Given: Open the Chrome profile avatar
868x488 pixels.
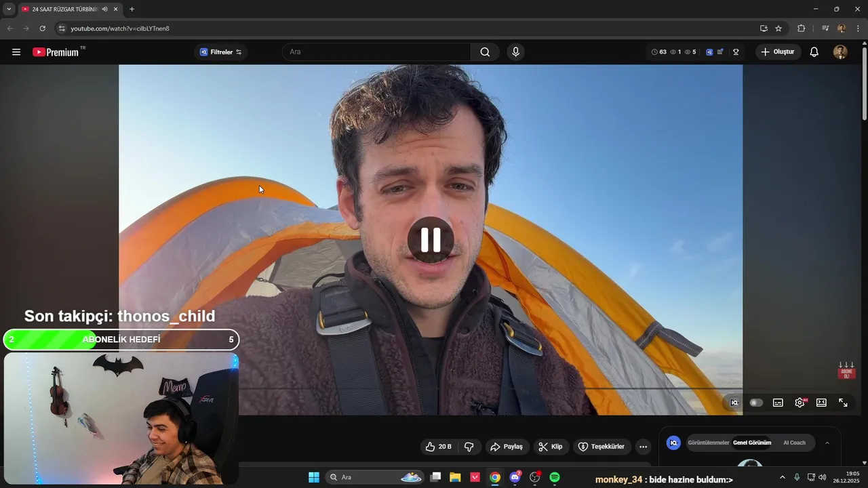Looking at the screenshot, I should pos(842,28).
